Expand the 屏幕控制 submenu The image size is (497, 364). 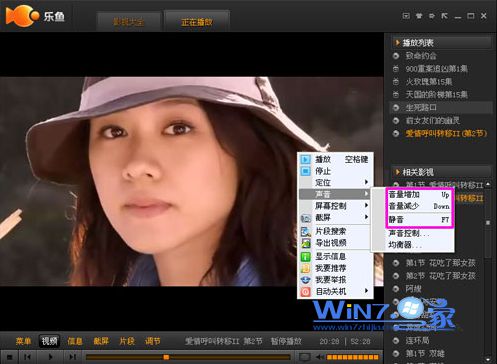[336, 206]
